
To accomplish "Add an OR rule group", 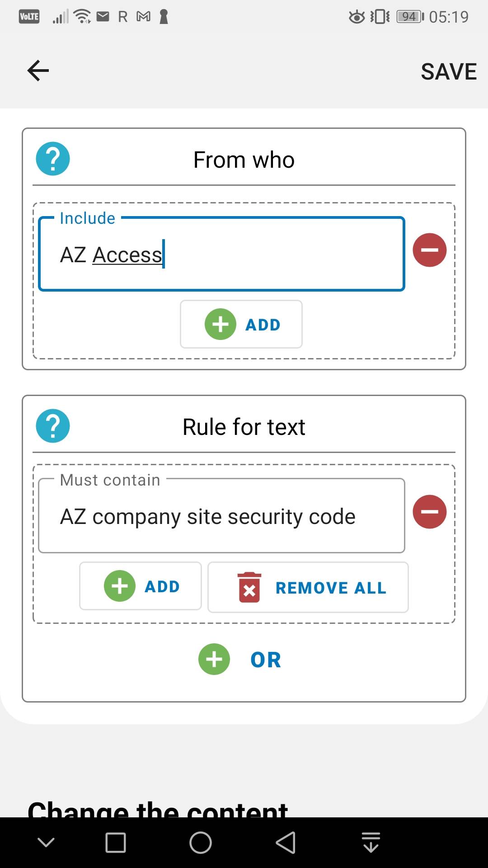I will click(x=266, y=660).
